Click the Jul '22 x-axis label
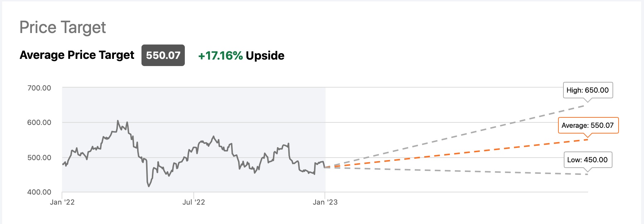This screenshot has width=644, height=224. tap(194, 202)
